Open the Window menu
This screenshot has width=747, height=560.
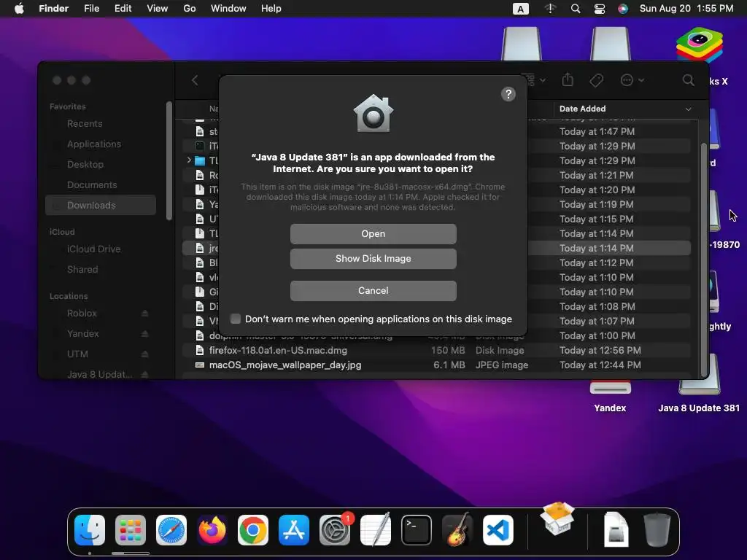point(228,9)
